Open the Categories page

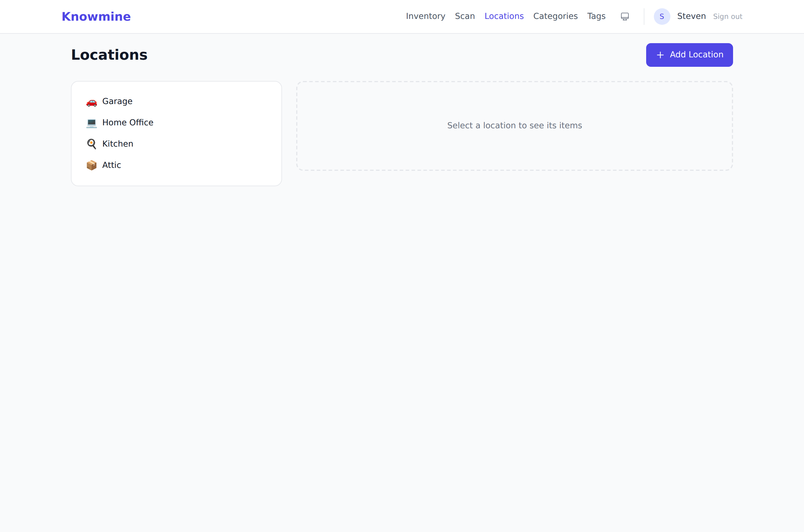555,16
